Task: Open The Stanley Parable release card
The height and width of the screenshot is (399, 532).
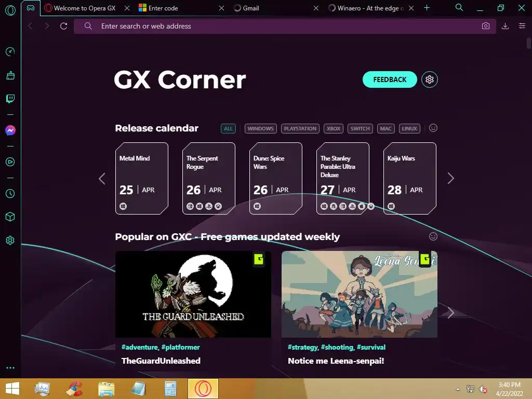Action: pos(343,179)
